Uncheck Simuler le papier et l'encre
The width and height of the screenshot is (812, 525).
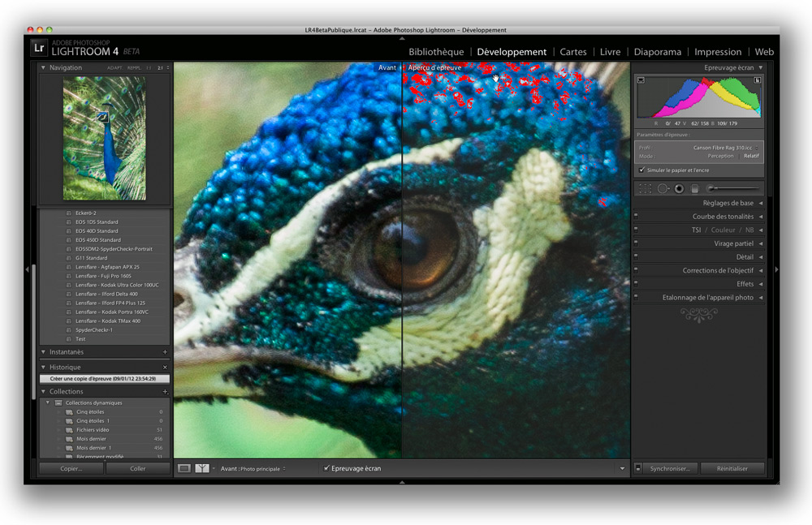(x=642, y=170)
